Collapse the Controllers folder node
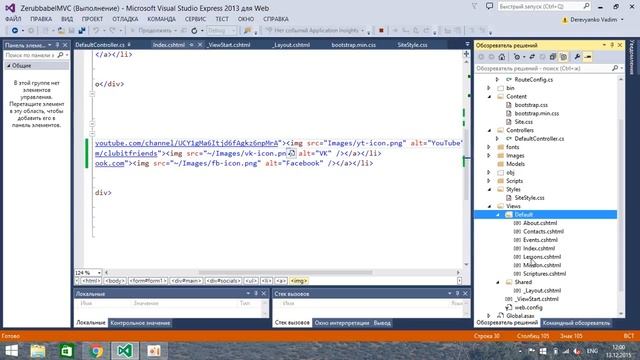This screenshot has width=640, height=360. coord(489,131)
